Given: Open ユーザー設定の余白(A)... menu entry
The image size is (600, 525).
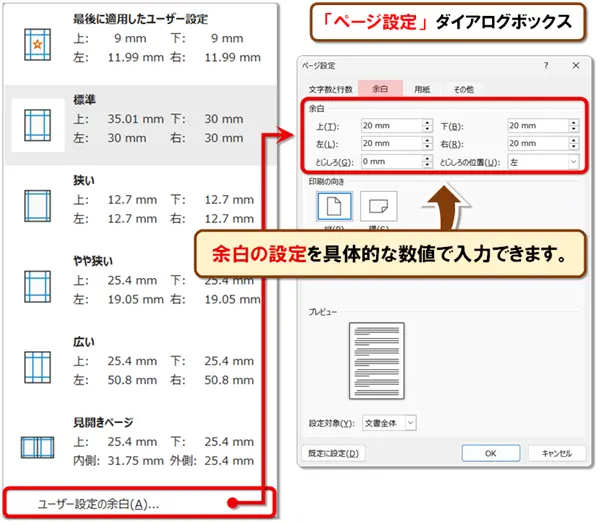Looking at the screenshot, I should tap(140, 504).
